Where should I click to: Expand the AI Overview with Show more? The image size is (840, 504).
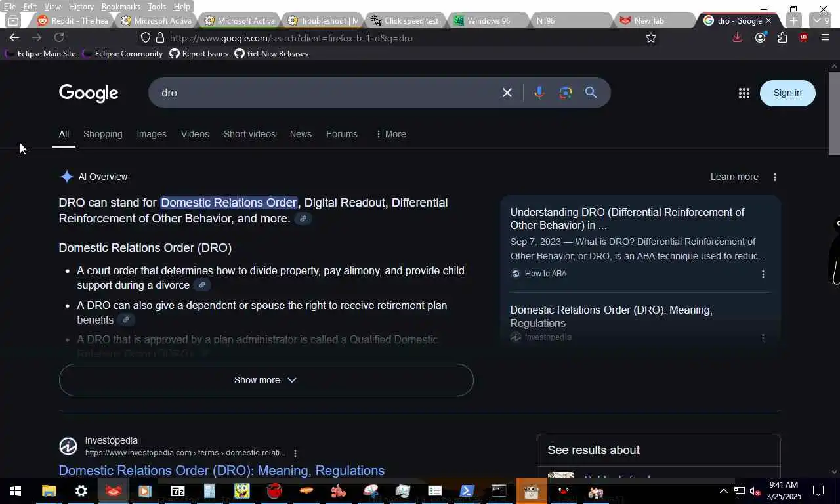(266, 380)
